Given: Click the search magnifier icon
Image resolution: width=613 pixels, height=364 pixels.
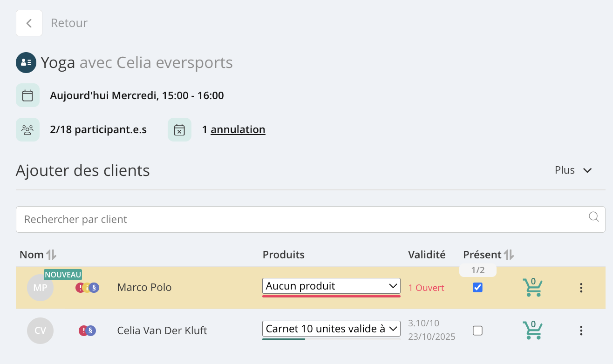Looking at the screenshot, I should [593, 217].
